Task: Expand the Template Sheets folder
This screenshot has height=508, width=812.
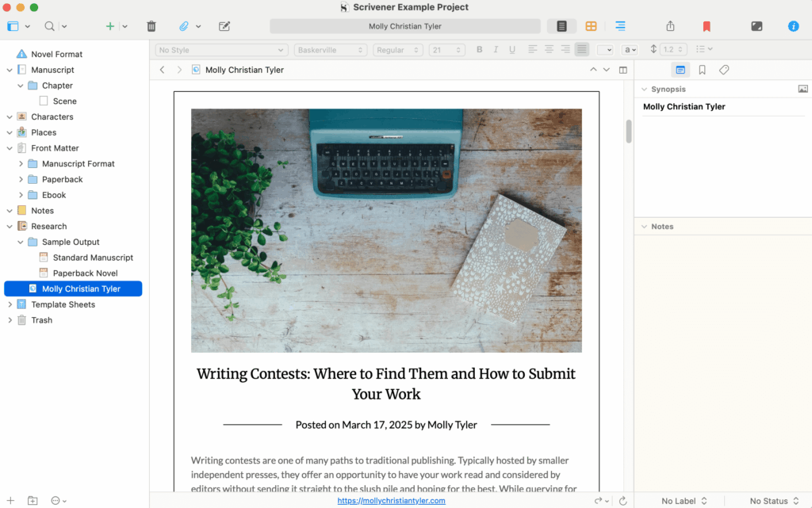Action: 10,304
